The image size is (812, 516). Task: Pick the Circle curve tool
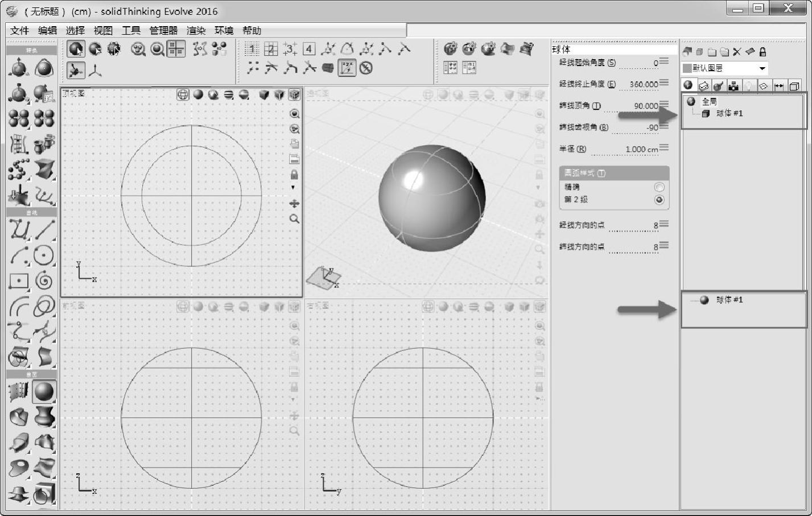44,255
